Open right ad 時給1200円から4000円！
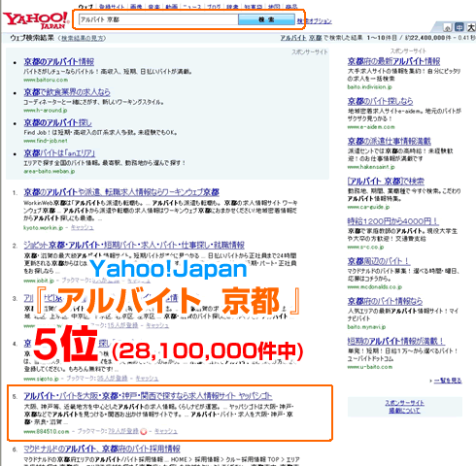 click(x=393, y=221)
